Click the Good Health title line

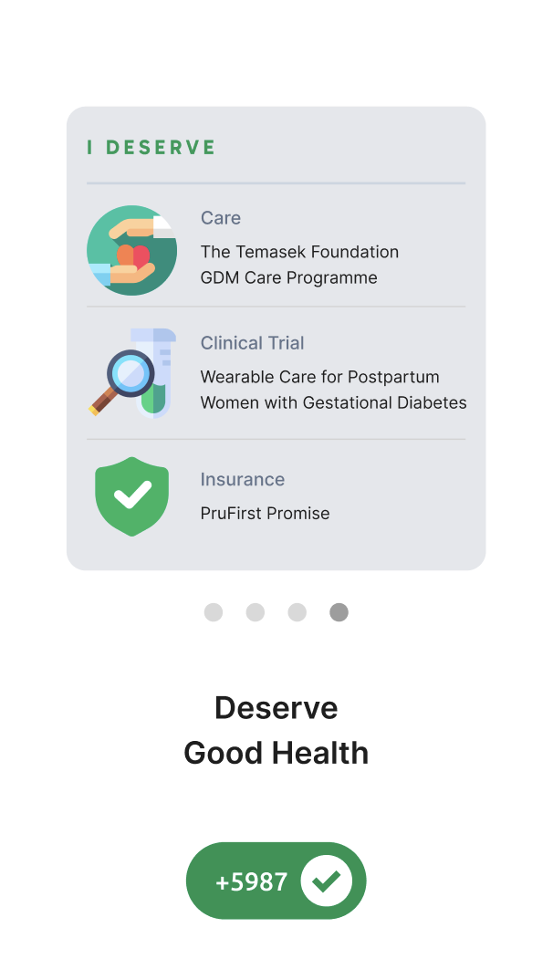(276, 754)
